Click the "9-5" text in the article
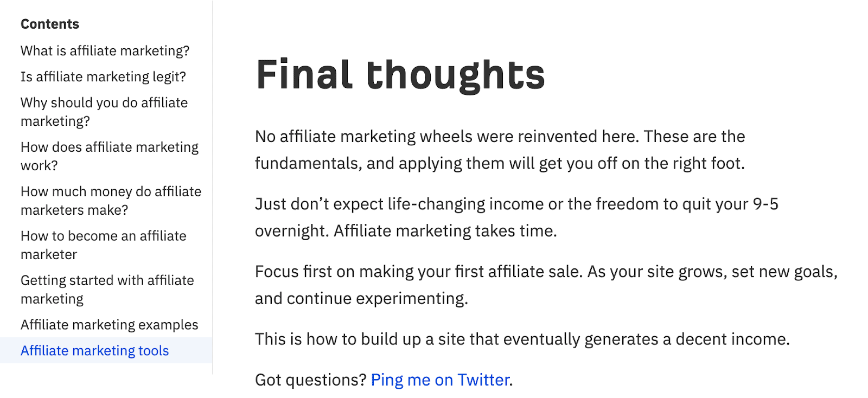The height and width of the screenshot is (398, 868). (x=765, y=204)
